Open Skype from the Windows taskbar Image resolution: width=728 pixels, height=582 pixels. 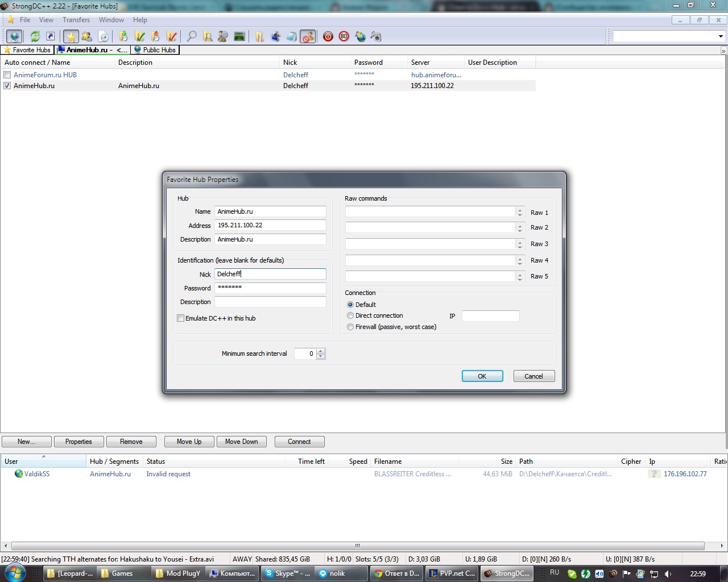coord(288,573)
